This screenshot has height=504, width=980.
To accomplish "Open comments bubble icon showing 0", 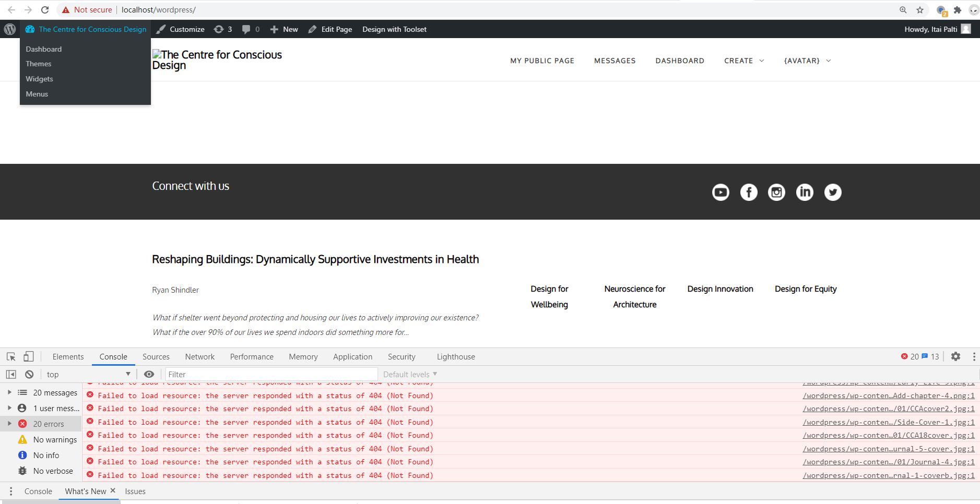I will pos(251,29).
